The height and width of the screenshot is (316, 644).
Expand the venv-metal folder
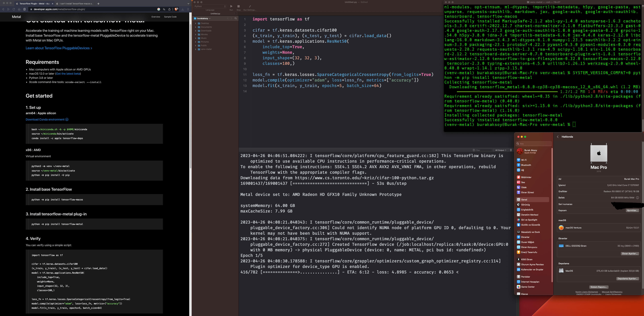[x=195, y=49]
